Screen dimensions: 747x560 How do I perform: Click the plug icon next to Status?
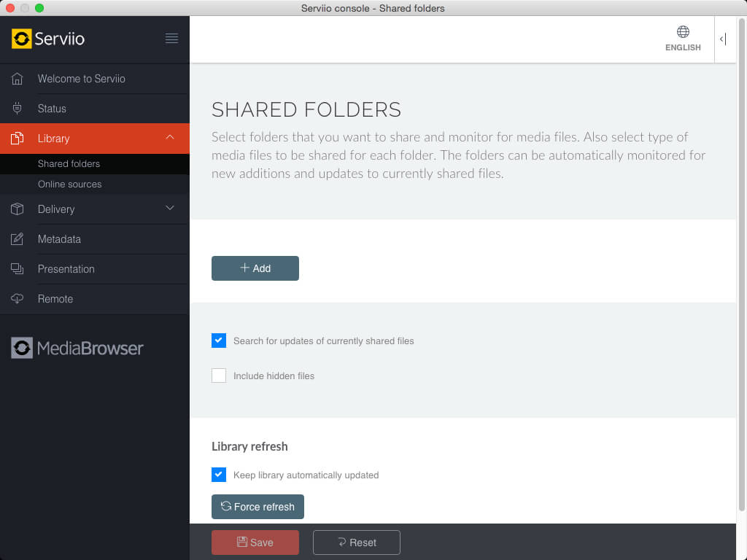(18, 109)
